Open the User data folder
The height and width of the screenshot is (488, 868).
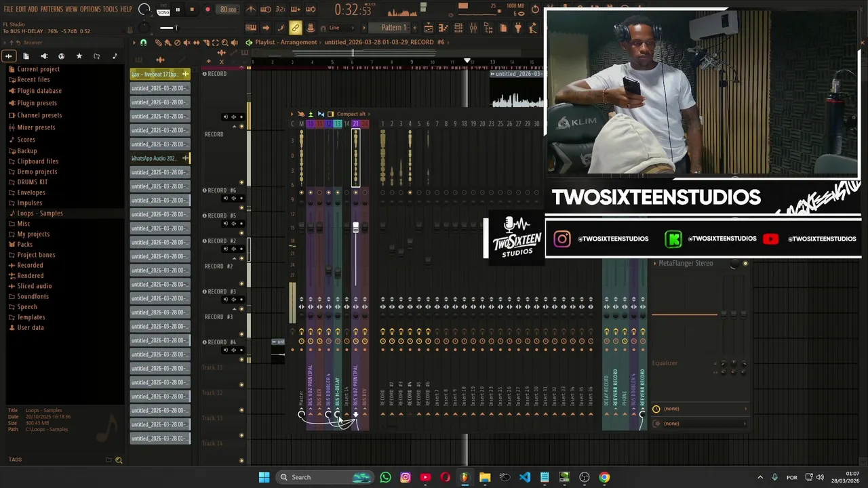30,327
